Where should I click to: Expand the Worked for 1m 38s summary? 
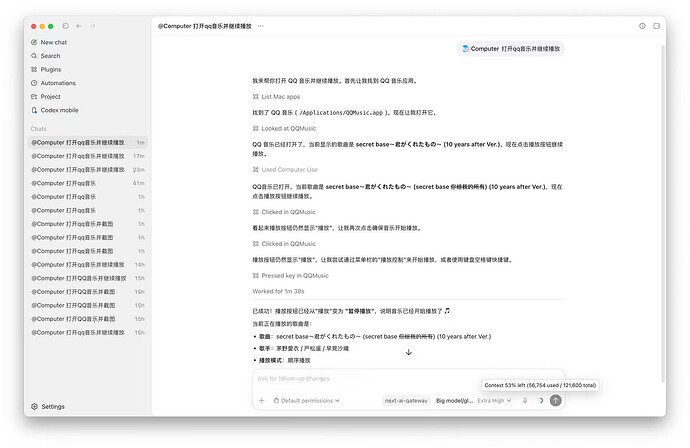278,291
